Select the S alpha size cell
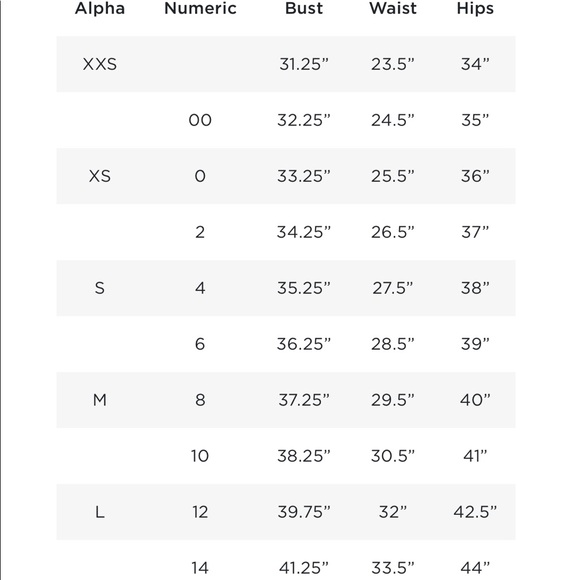580x580 pixels. point(100,288)
